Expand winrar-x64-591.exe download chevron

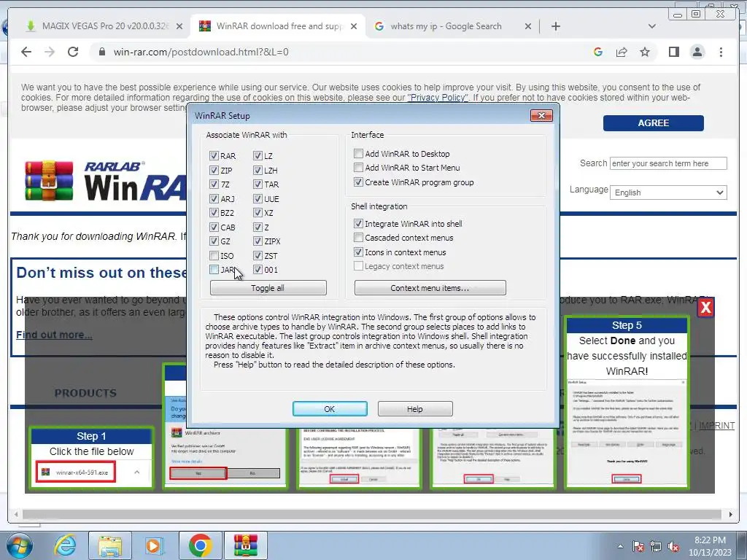tap(136, 472)
